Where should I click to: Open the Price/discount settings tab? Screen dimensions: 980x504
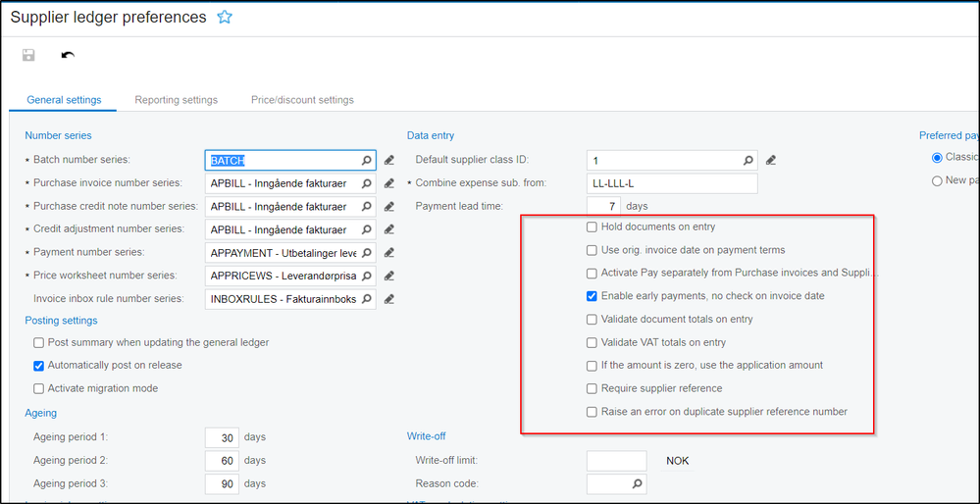point(302,100)
